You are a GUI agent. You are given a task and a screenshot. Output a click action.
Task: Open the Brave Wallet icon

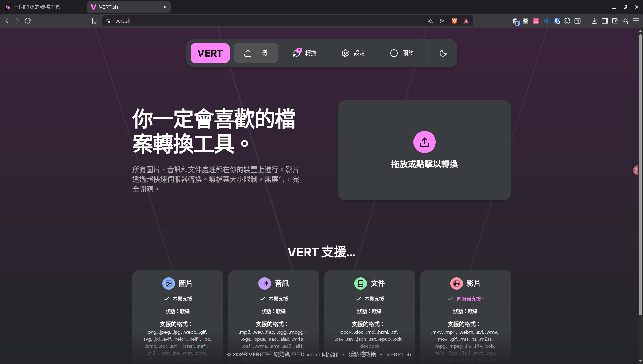615,21
